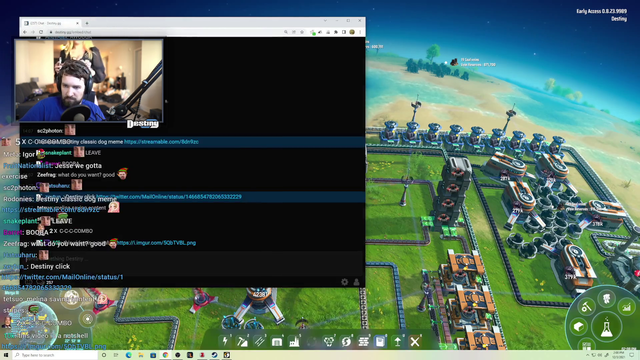Open the Chrome three-dot menu
The height and width of the screenshot is (360, 640).
[360, 32]
